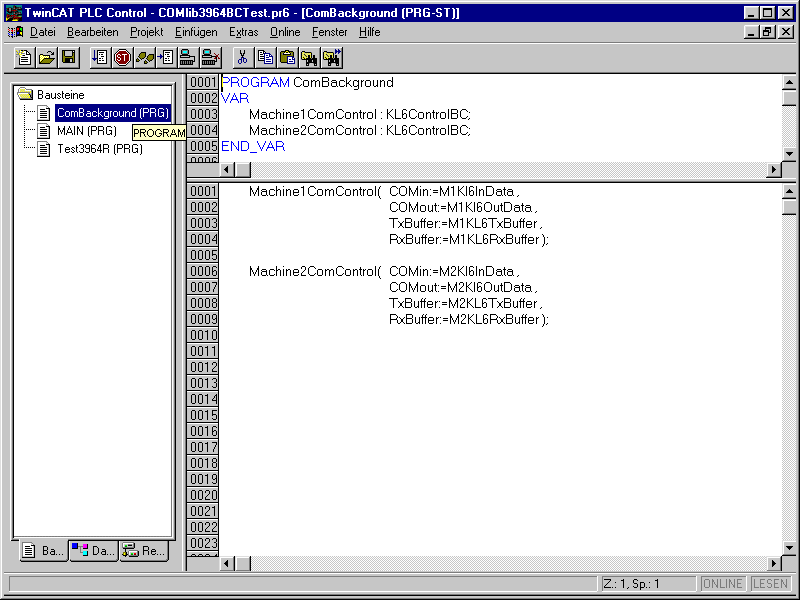Click the declaration pane's vertical scroll thumb

789,98
